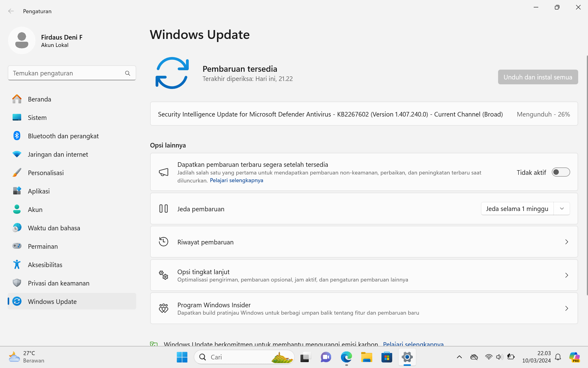588x368 pixels.
Task: Open Microsoft Store from the taskbar
Action: click(387, 357)
